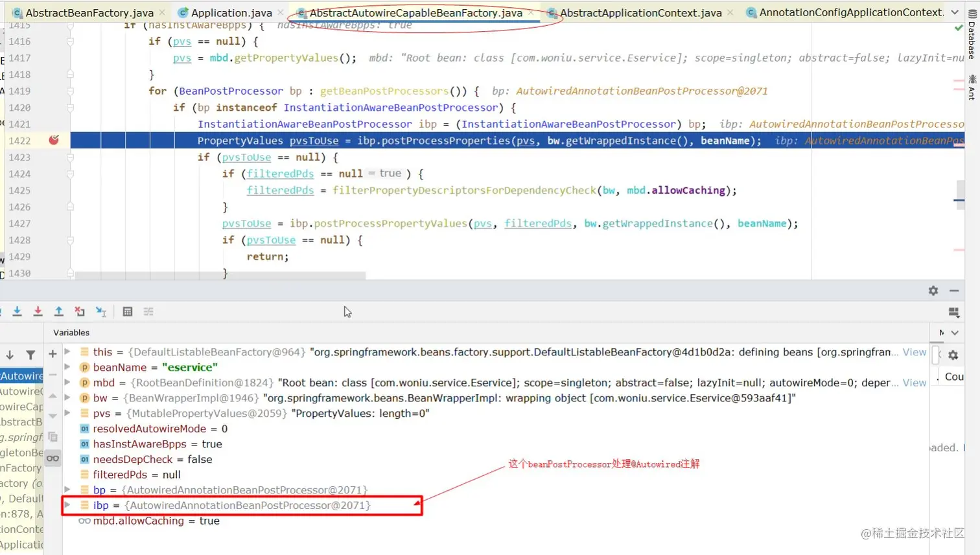Open debug panel gear options
The image size is (980, 555).
(x=933, y=290)
